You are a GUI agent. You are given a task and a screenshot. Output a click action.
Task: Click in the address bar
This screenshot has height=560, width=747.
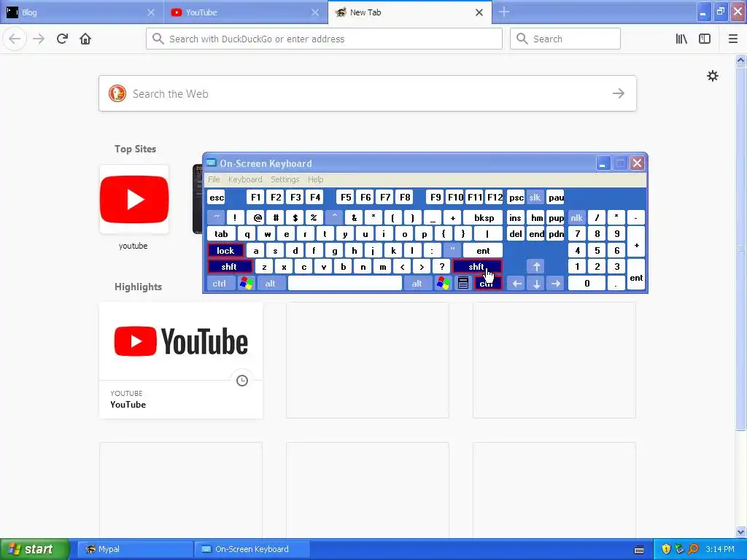click(324, 39)
